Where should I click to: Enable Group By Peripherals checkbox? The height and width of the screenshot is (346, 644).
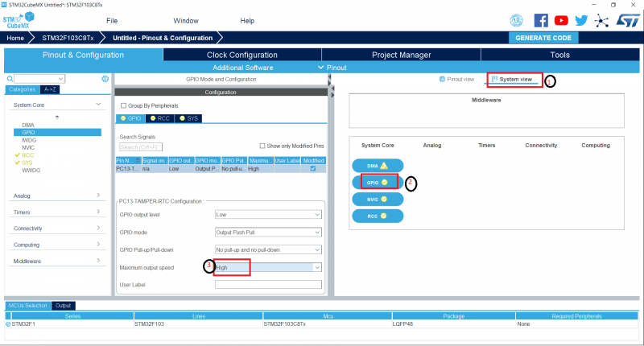(x=123, y=105)
